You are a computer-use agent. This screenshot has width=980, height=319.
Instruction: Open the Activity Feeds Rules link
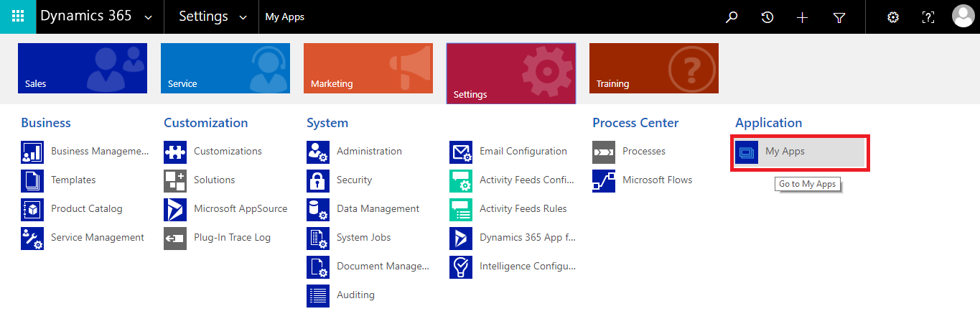point(523,209)
